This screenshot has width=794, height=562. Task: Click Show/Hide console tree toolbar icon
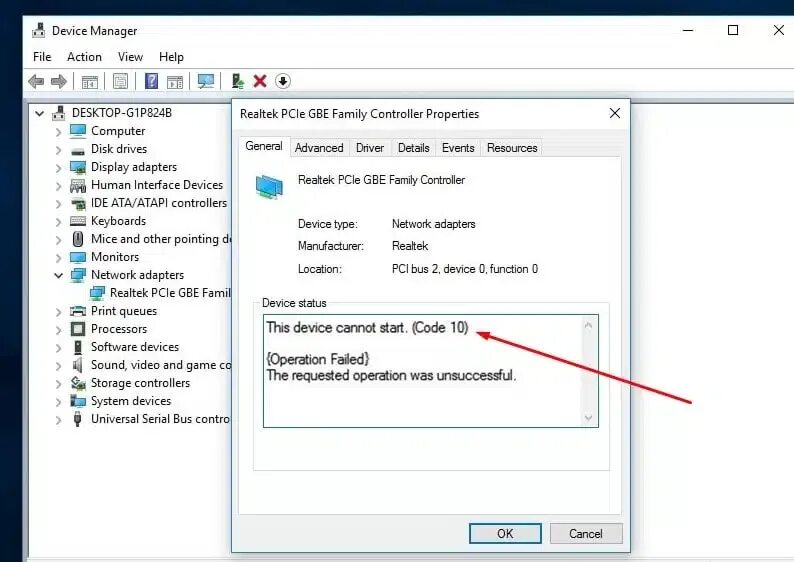coord(90,81)
